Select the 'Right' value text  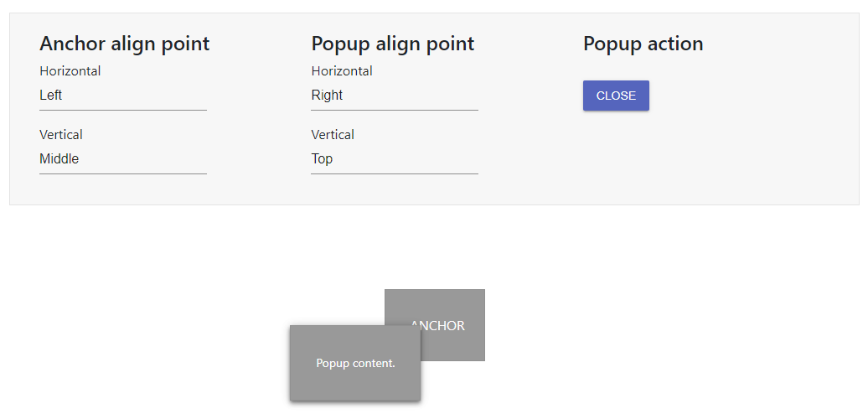coord(327,96)
